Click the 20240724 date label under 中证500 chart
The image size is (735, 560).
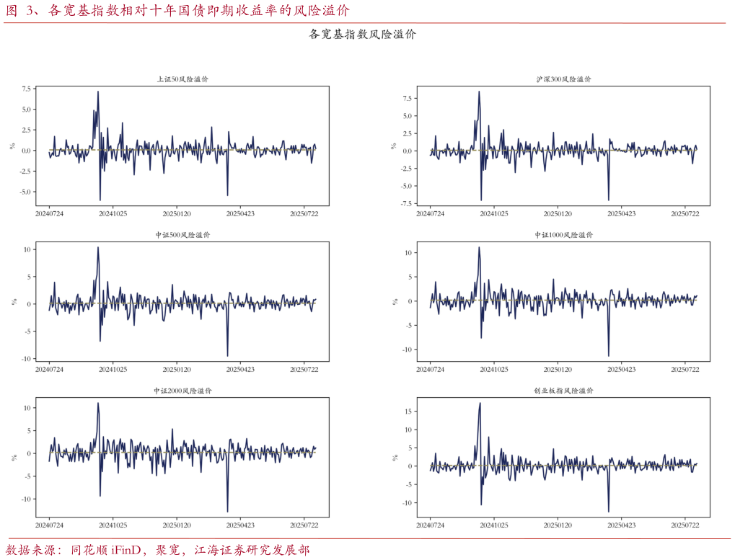pos(49,369)
